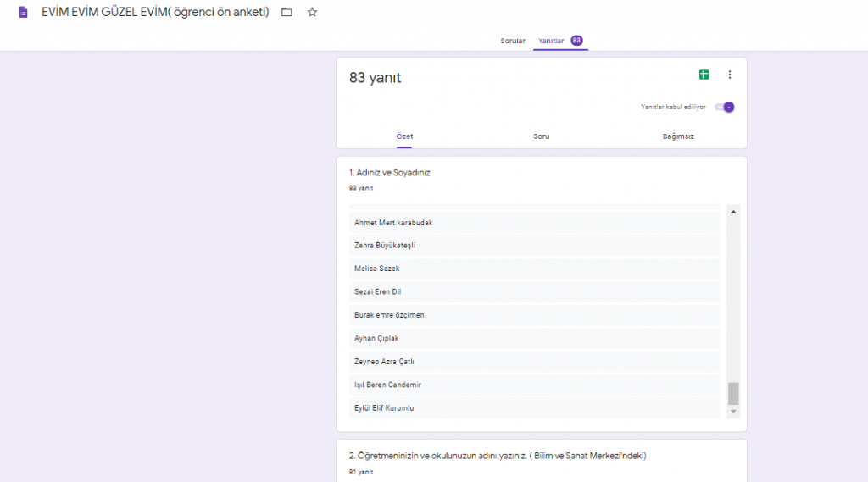The height and width of the screenshot is (482, 868).
Task: Create spreadsheet with green Sheets icon
Action: pos(704,75)
